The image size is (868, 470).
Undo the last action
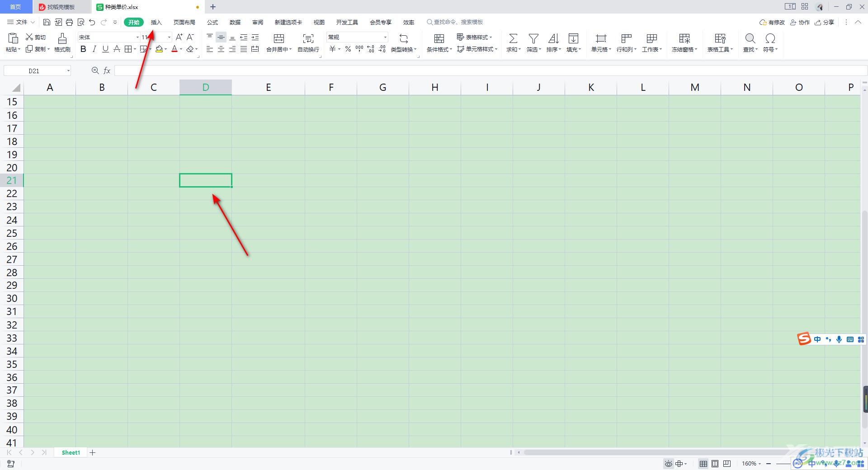(92, 22)
